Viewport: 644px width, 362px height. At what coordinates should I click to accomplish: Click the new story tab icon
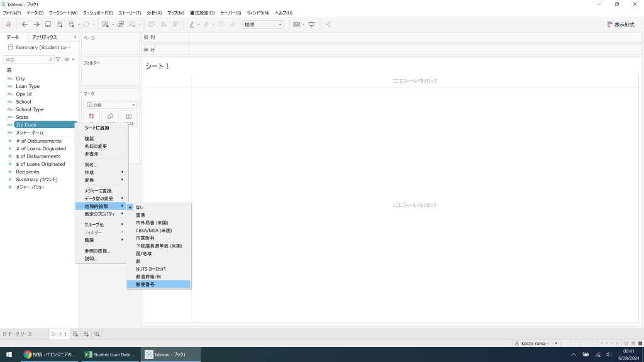tap(96, 334)
